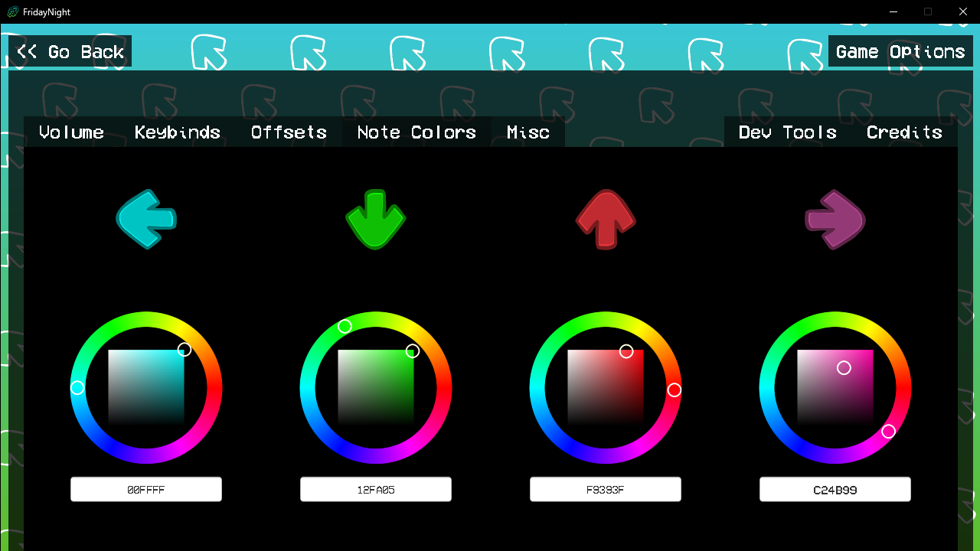The height and width of the screenshot is (551, 980).
Task: Open the Offsets tab
Action: pos(289,132)
